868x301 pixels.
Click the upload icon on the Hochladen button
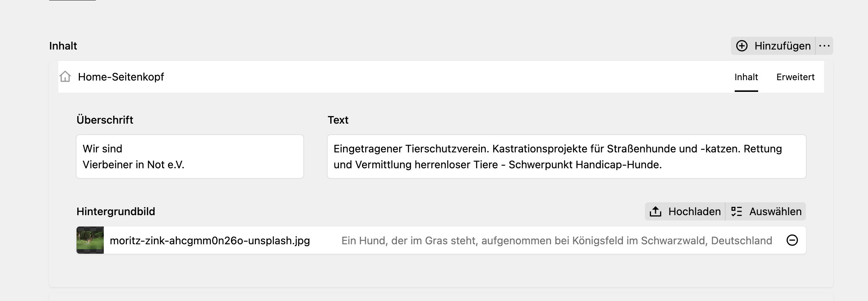tap(655, 211)
